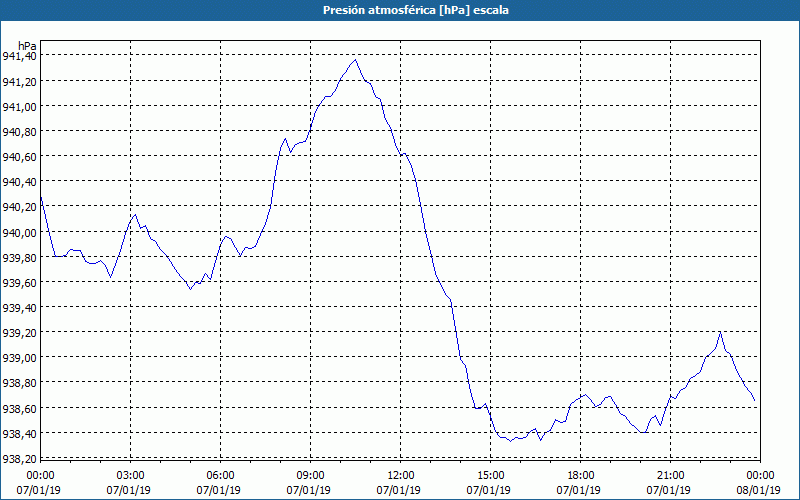
Task: Click the 09:00 time axis label
Action: pyautogui.click(x=310, y=476)
